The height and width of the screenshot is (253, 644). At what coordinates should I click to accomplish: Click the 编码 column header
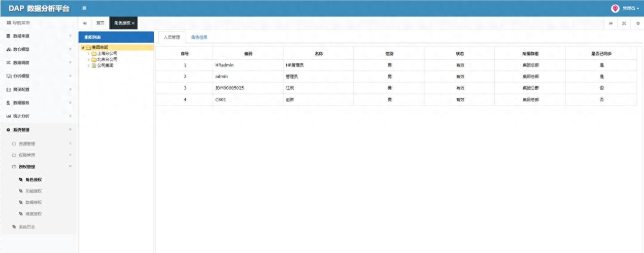[248, 53]
